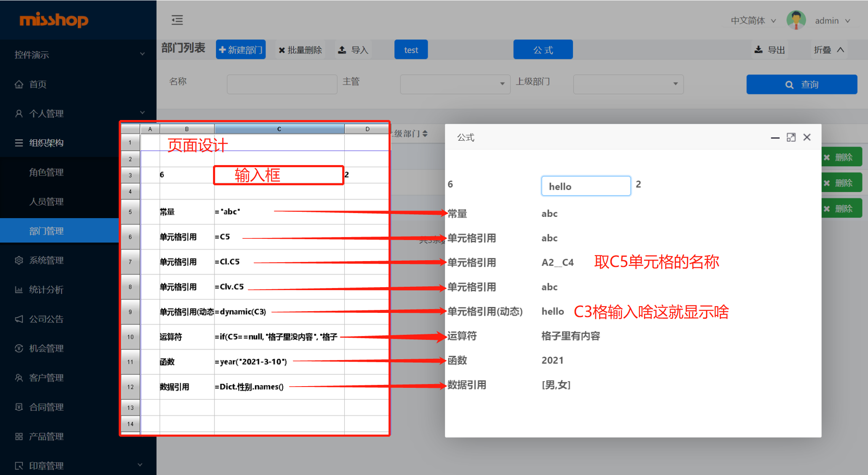
Task: Open 角色管理 in the sidebar
Action: pos(46,172)
